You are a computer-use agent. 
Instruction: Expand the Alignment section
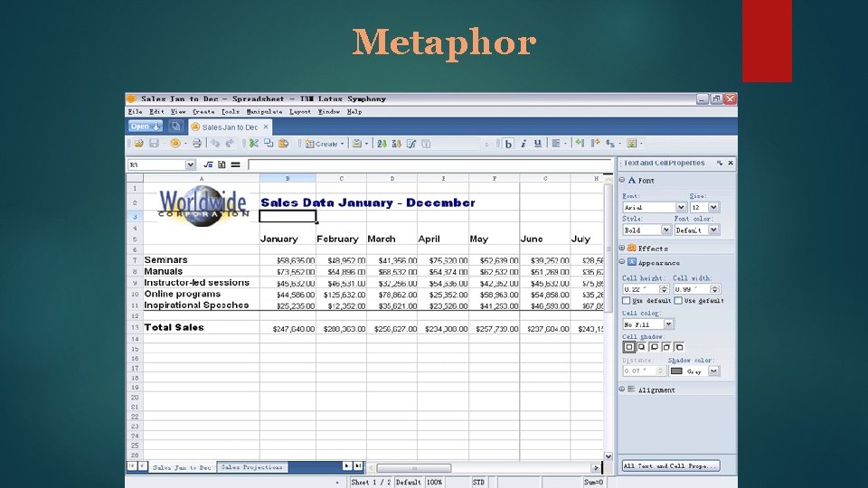622,389
